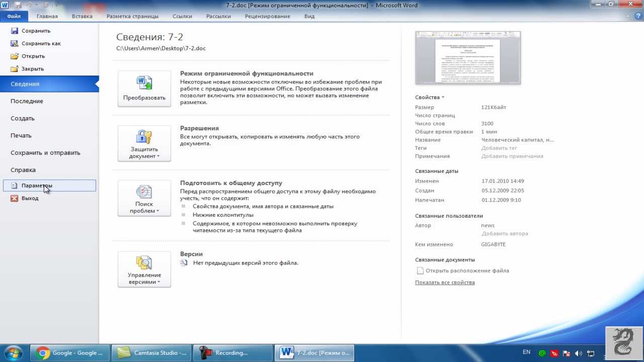Open Защитить документ dropdown button
This screenshot has width=644, height=362.
pos(144,144)
